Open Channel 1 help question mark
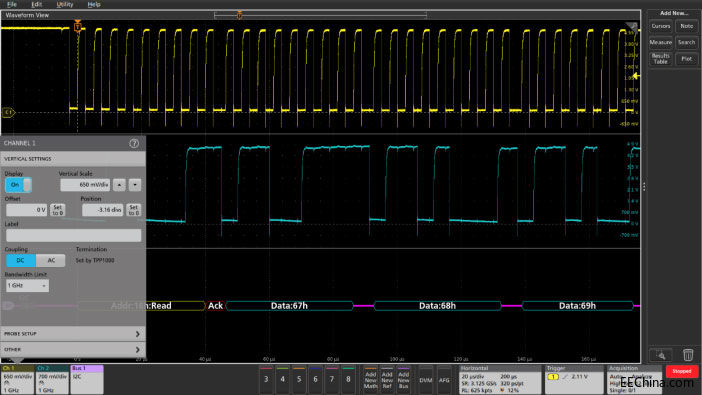This screenshot has width=702, height=395. [x=134, y=143]
